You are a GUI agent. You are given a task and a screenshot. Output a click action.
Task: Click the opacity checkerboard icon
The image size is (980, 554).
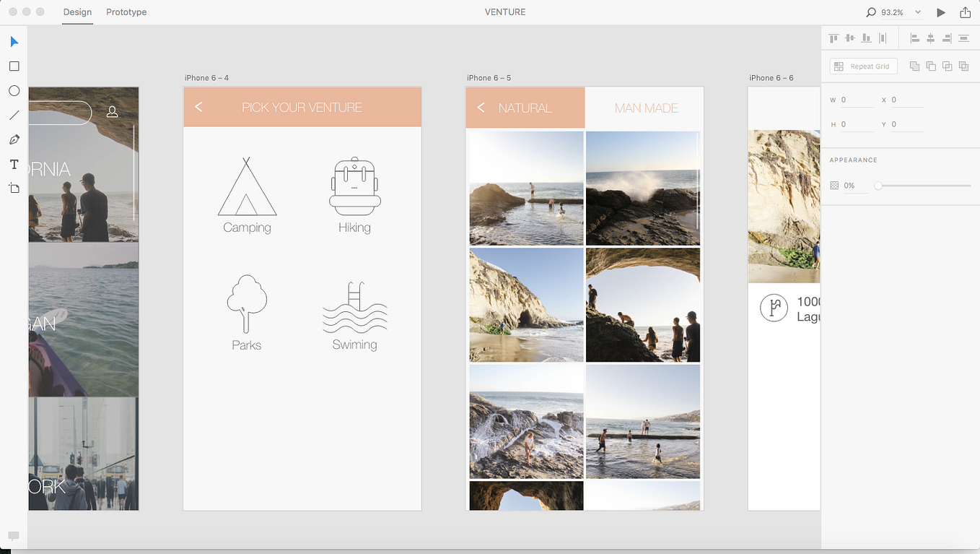pos(834,186)
